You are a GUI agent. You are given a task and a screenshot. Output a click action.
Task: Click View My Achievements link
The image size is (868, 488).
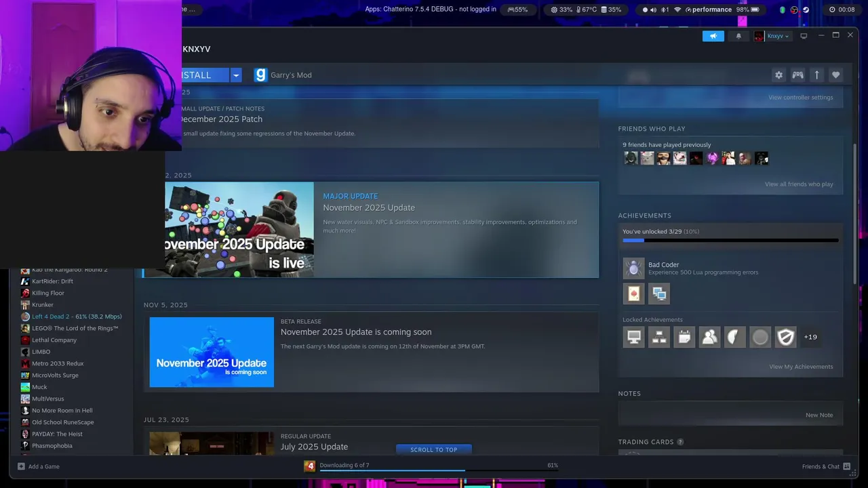click(x=801, y=367)
